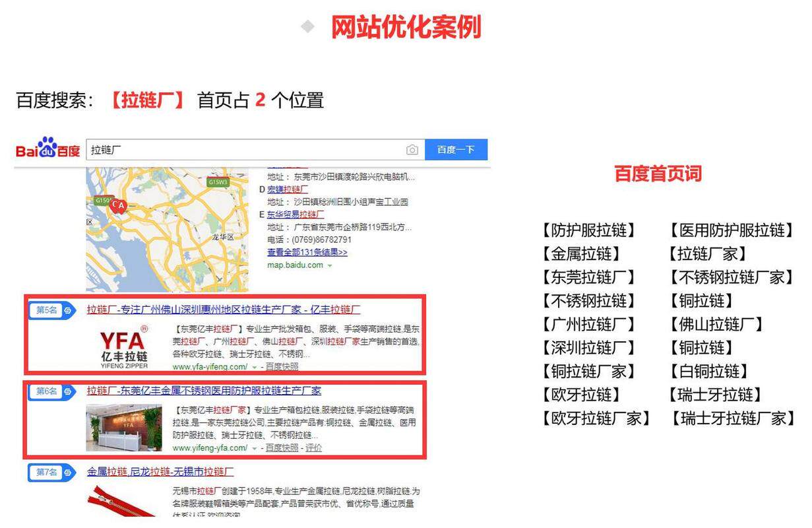Click the YFA 亿丰拉链 logo thumbnail

(x=125, y=346)
